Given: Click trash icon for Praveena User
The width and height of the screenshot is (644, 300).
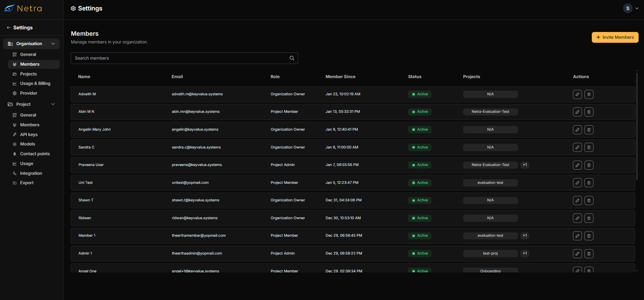Looking at the screenshot, I should (x=589, y=165).
